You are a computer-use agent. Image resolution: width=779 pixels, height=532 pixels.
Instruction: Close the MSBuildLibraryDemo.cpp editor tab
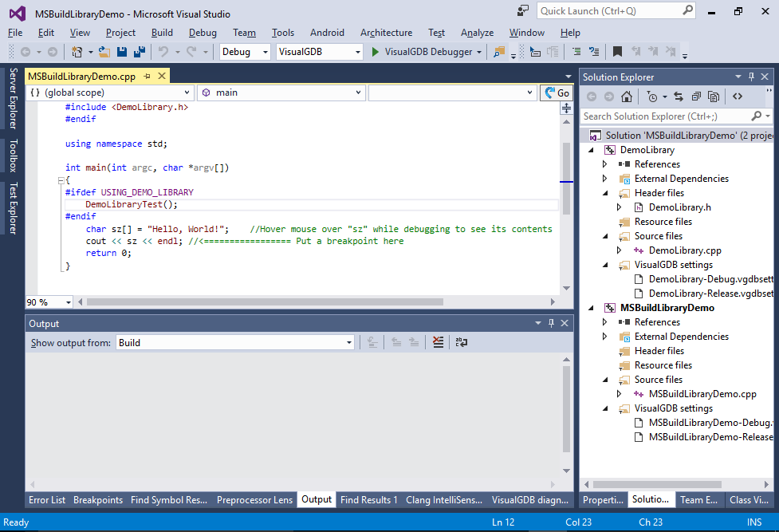click(162, 76)
